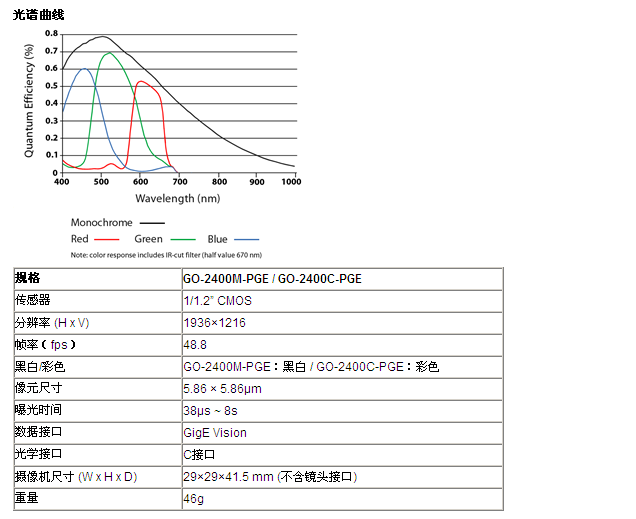Click the 46g weight value

pos(193,498)
